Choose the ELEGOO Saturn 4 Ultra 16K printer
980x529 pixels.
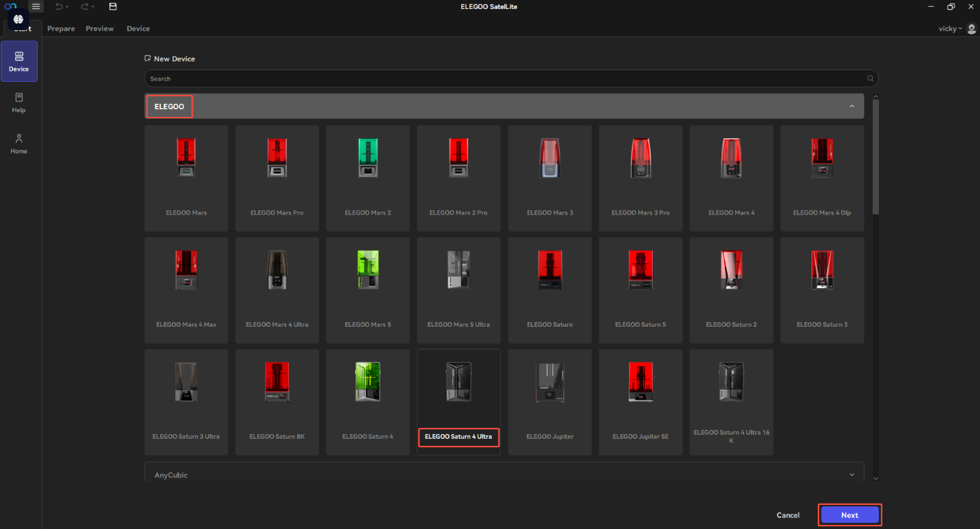731,401
